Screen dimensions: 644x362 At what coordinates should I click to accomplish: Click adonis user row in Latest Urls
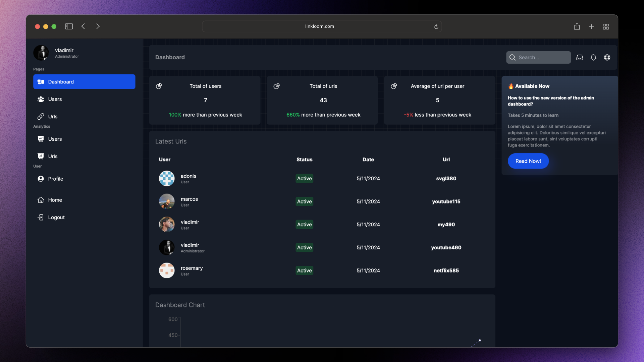point(322,178)
